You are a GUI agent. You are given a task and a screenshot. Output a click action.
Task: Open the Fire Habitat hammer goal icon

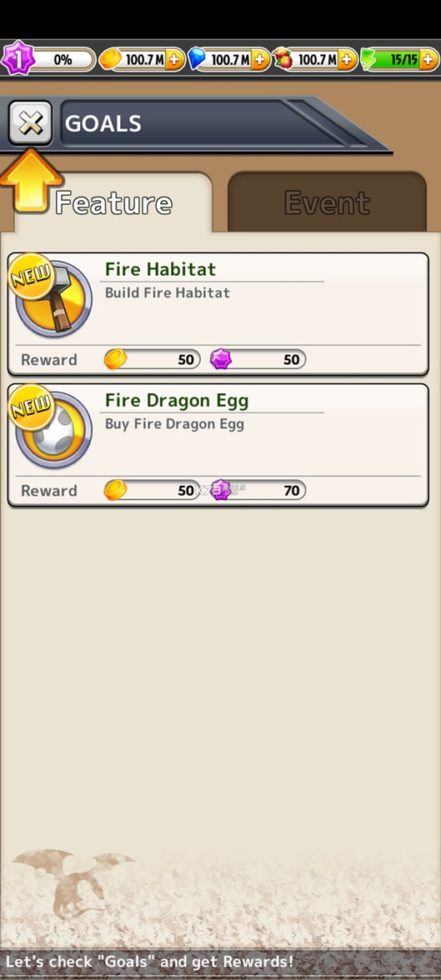(53, 299)
